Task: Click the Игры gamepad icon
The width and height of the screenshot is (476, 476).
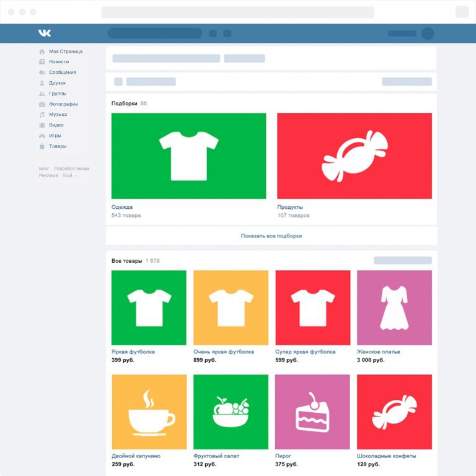Action: pyautogui.click(x=42, y=136)
